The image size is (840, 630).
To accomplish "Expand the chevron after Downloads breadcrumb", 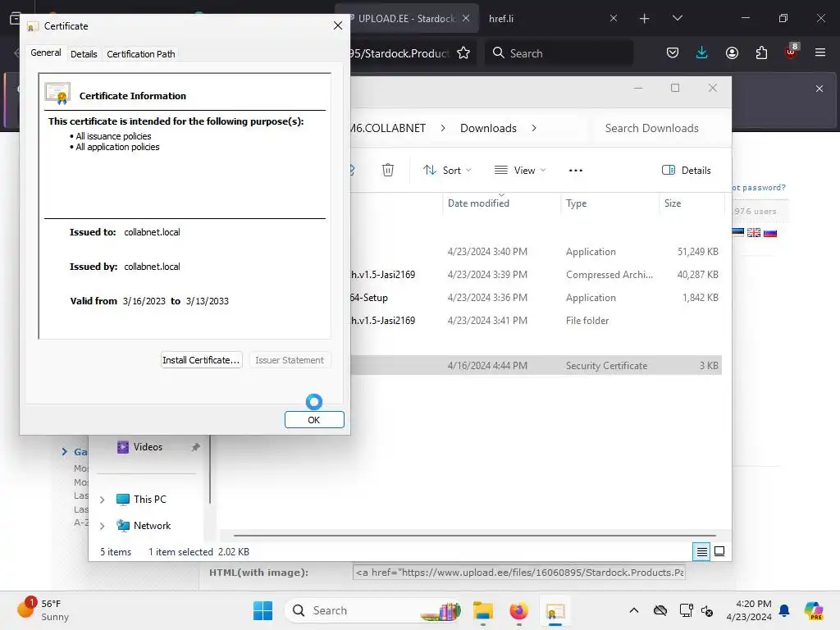I will coord(534,128).
